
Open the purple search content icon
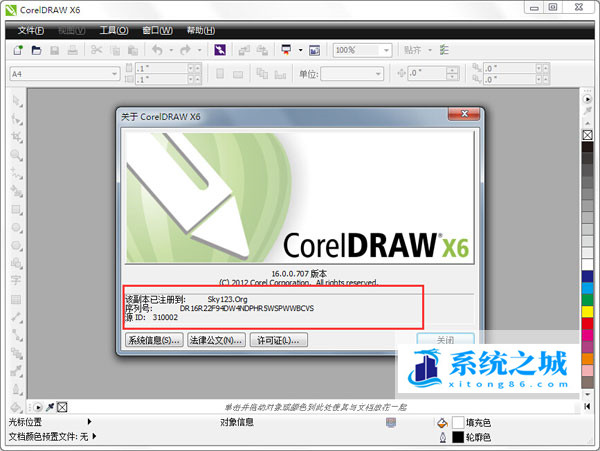(x=220, y=50)
